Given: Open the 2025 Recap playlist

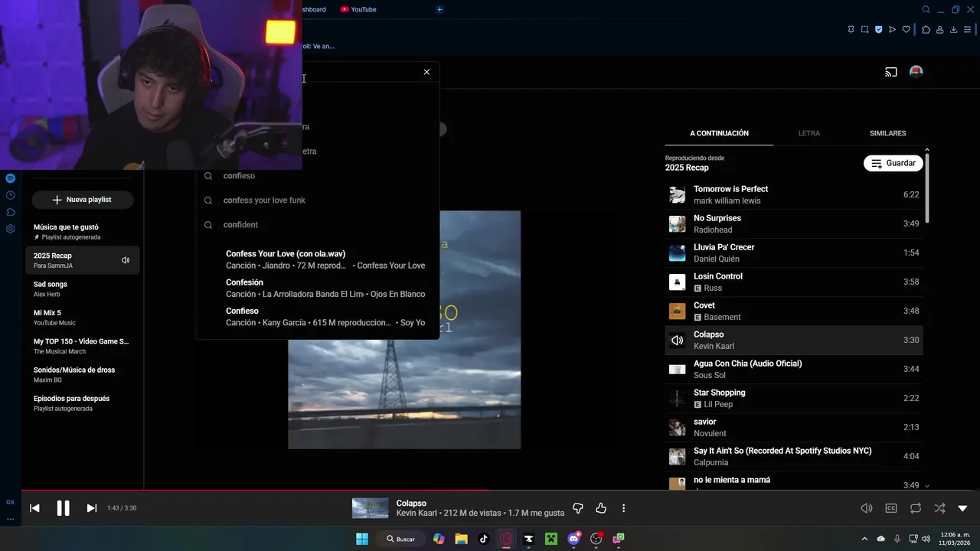Looking at the screenshot, I should click(x=83, y=260).
